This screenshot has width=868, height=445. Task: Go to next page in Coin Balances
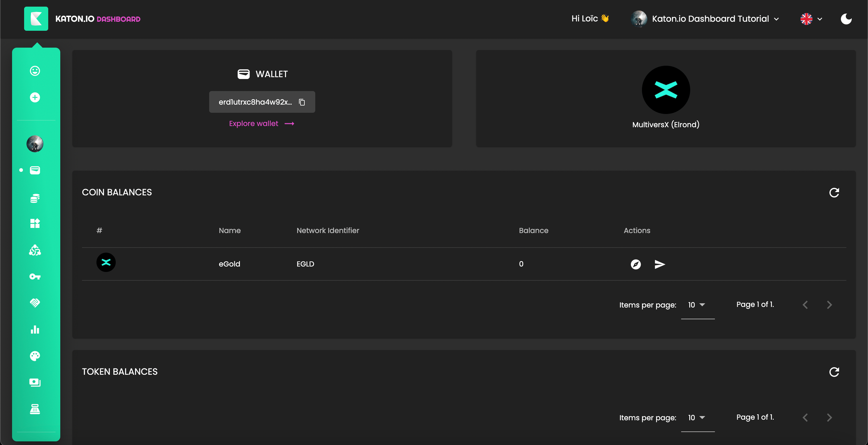tap(830, 305)
